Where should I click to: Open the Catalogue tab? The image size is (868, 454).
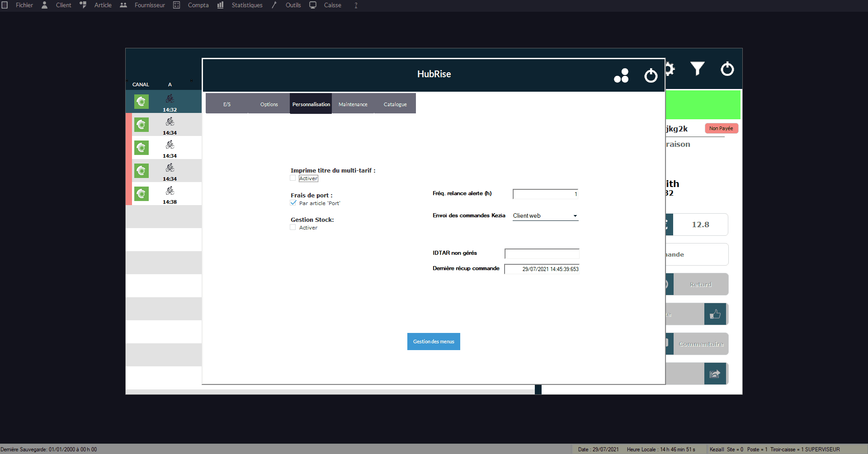point(395,104)
